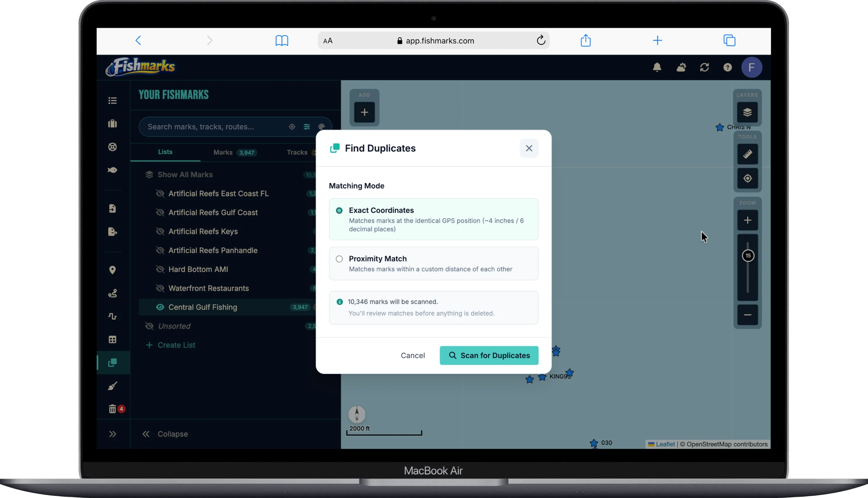
Task: Go back with Safari back arrow
Action: [x=138, y=40]
